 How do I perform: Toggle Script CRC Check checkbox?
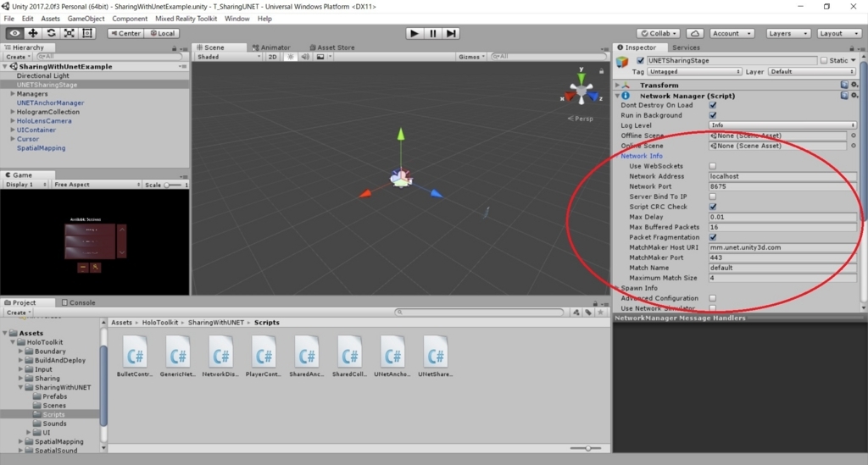[x=713, y=207]
